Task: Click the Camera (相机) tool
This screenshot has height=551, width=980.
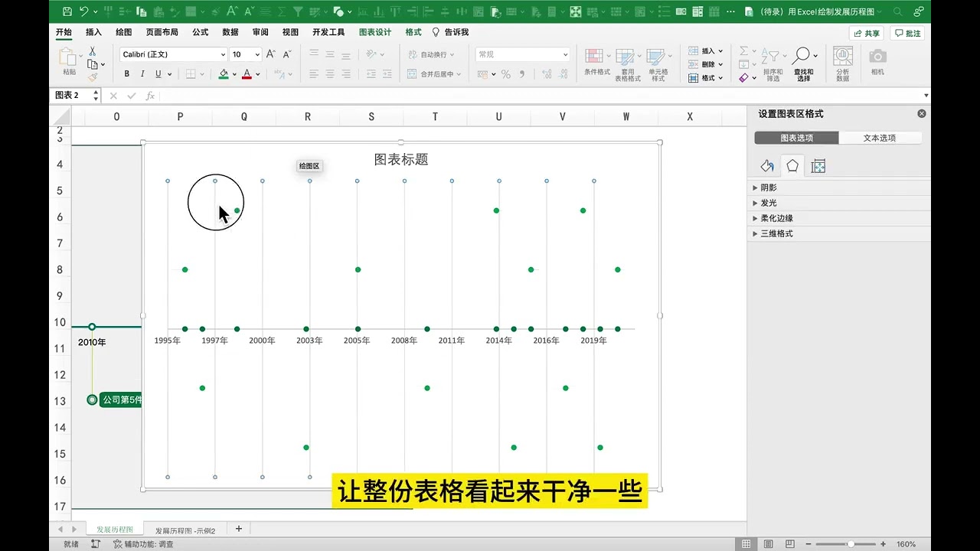Action: [x=877, y=61]
